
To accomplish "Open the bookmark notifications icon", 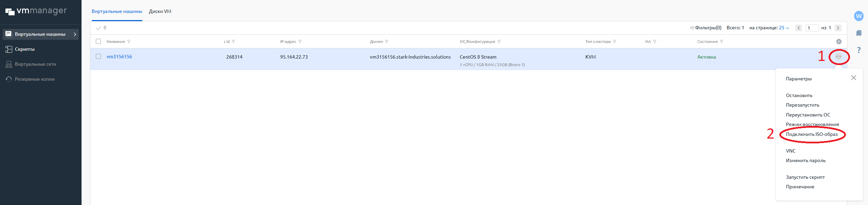I will point(859,33).
